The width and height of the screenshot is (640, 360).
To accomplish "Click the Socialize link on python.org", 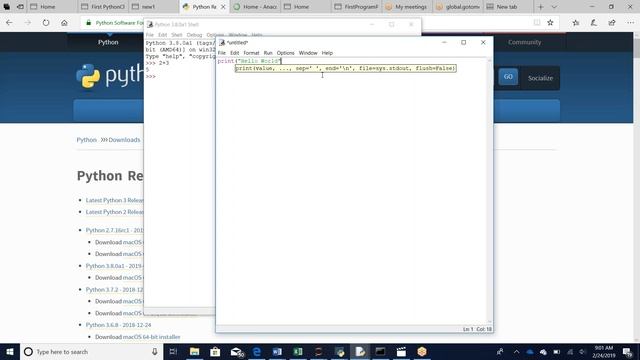I will (x=540, y=78).
